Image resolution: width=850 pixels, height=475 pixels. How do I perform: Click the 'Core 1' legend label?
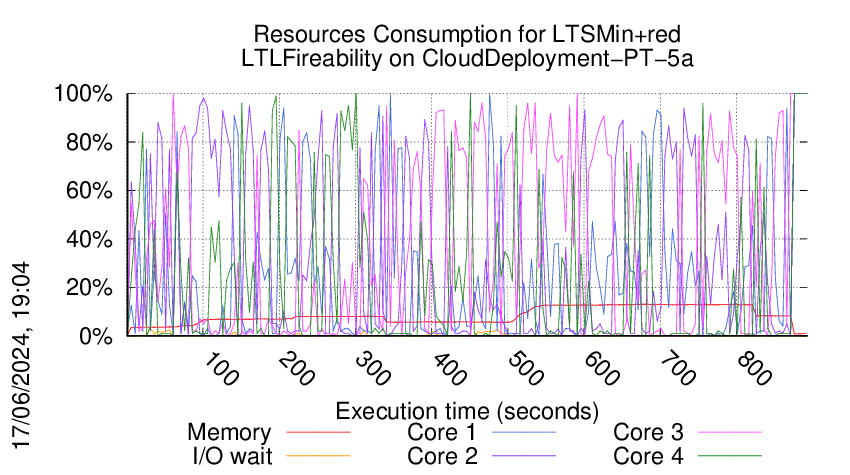441,433
